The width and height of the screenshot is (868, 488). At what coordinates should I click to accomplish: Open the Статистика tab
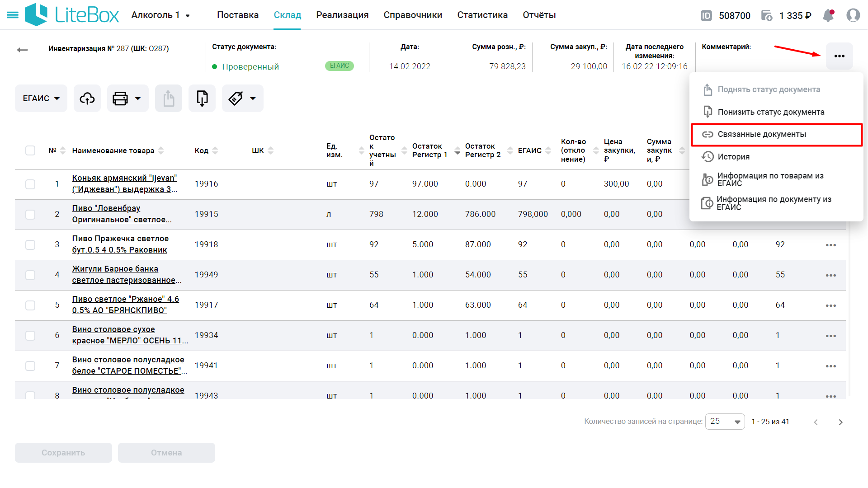coord(482,15)
